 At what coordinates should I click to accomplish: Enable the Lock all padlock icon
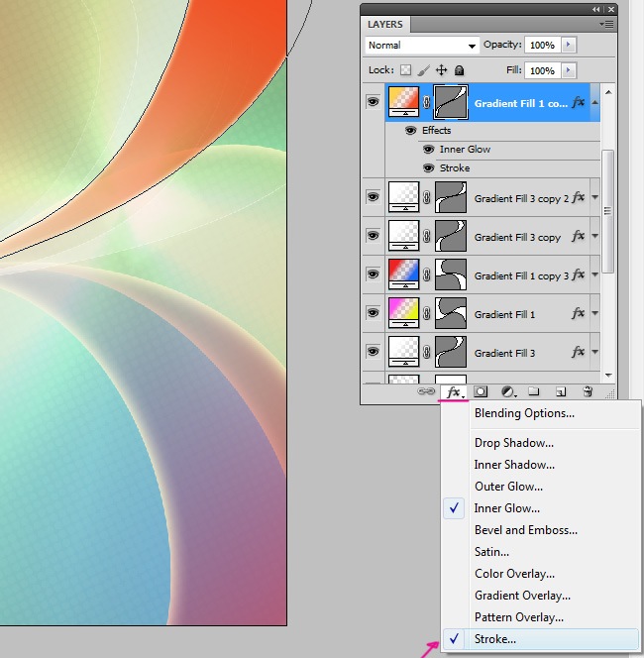point(460,71)
